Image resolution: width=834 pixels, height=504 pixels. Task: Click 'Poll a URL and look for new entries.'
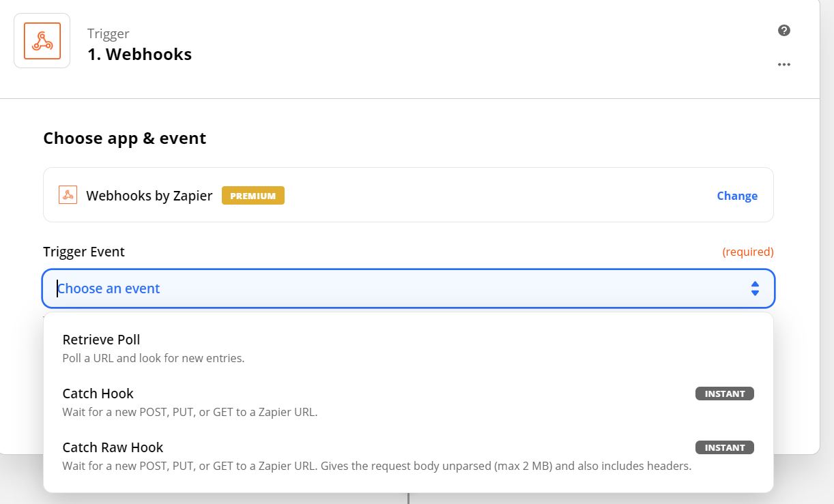pos(154,358)
